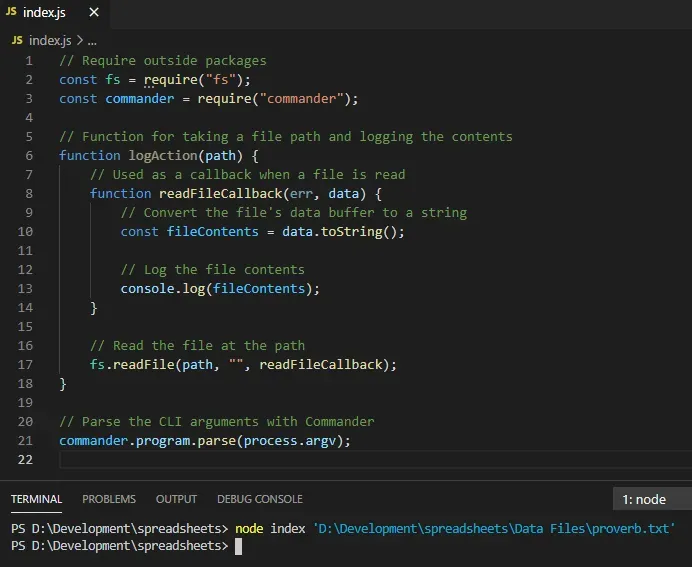Switch to the TERMINAL panel tab
Screen dimensions: 692x567
[36, 499]
